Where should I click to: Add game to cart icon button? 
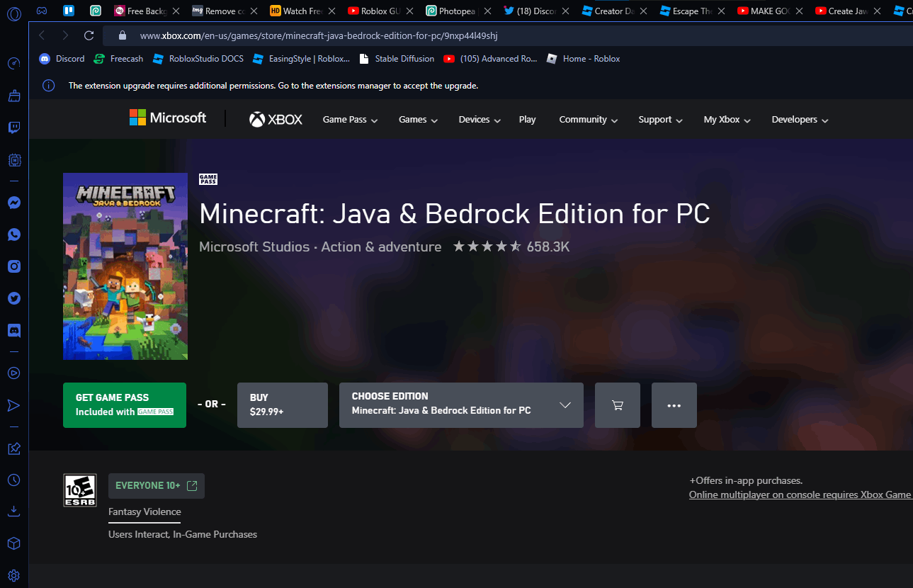[x=618, y=405]
